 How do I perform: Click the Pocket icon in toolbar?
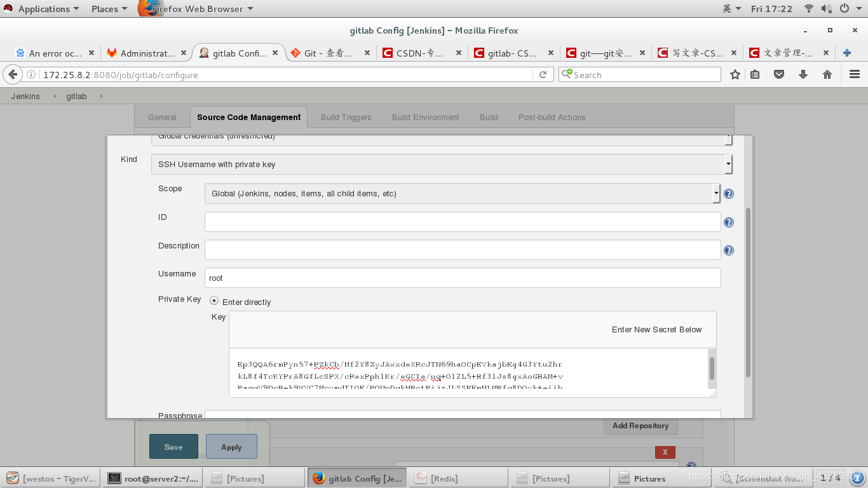[779, 74]
